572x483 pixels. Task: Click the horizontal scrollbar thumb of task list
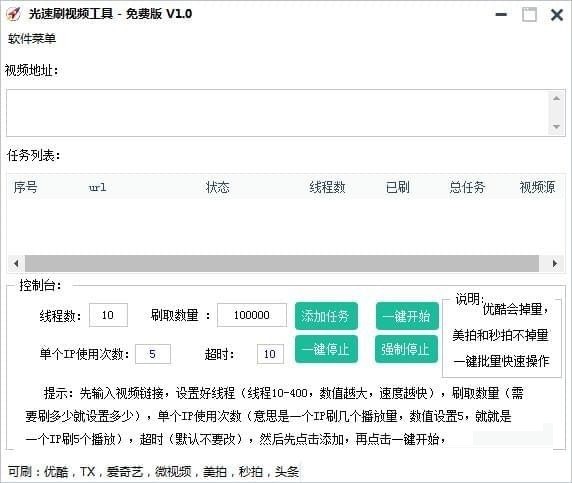click(x=282, y=263)
